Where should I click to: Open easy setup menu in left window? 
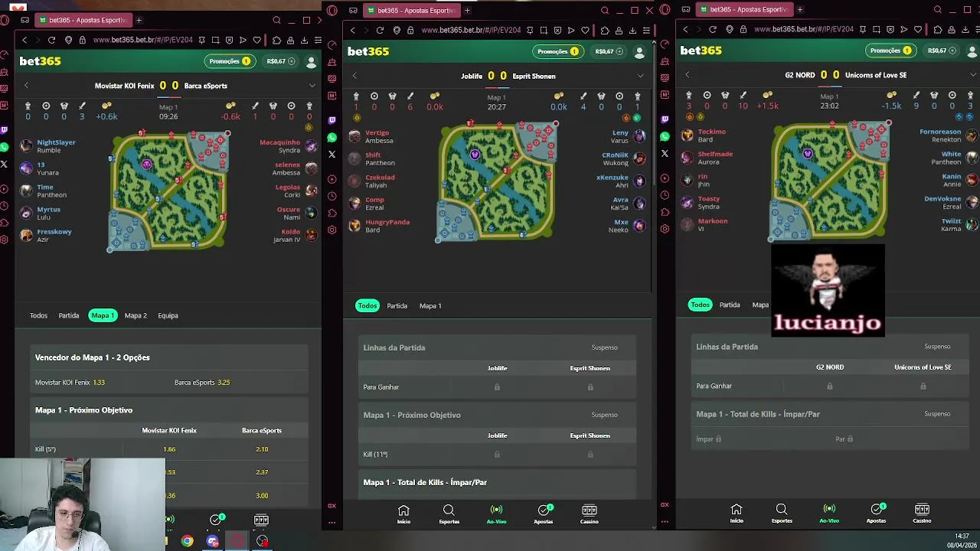point(318,40)
